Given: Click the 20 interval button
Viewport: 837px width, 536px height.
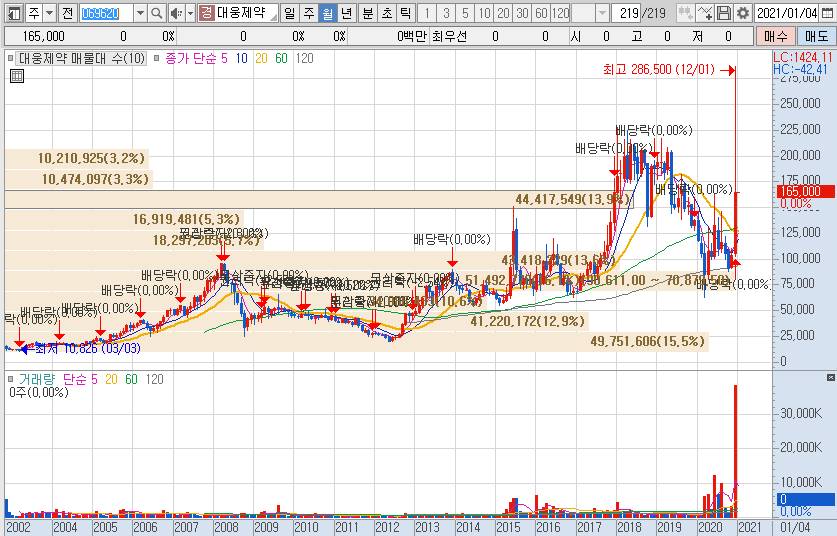Looking at the screenshot, I should pos(503,13).
